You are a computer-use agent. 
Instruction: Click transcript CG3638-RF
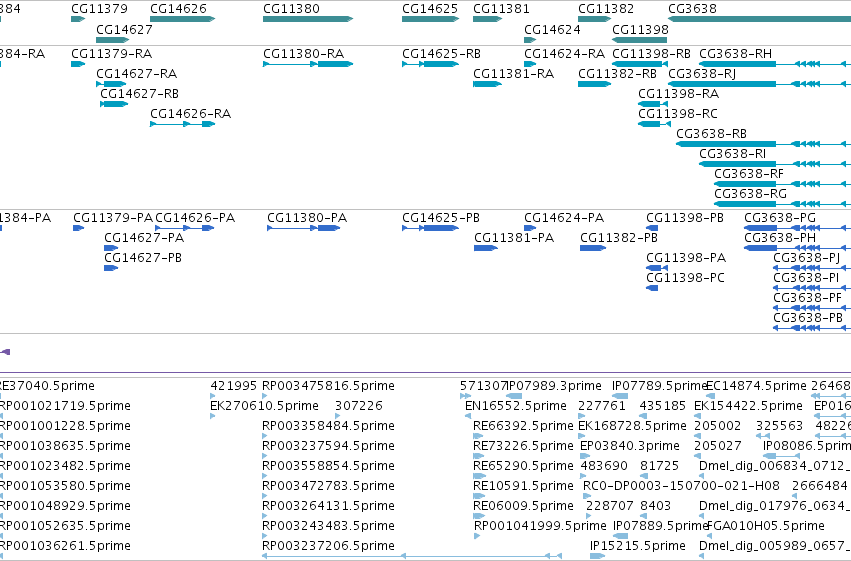pyautogui.click(x=783, y=184)
